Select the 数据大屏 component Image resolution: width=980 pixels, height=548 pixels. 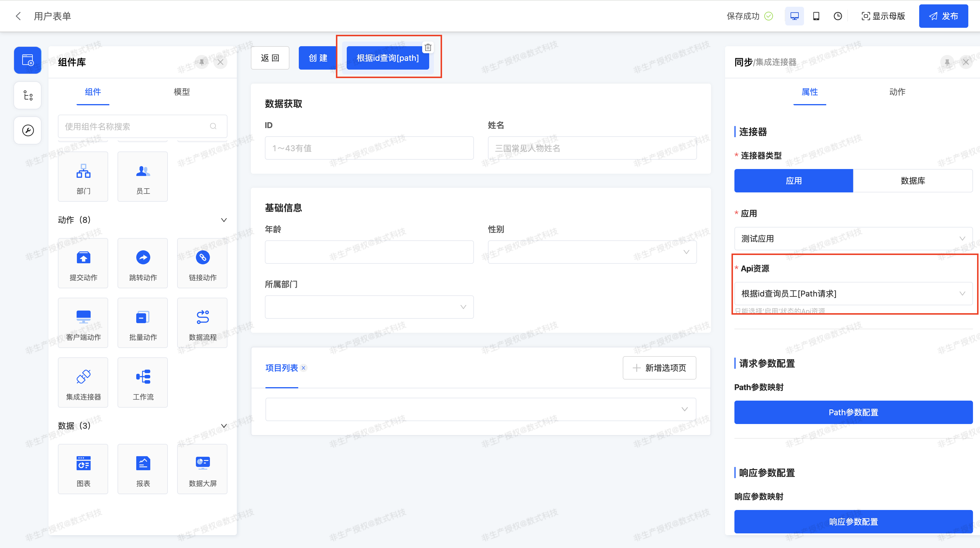coord(202,469)
